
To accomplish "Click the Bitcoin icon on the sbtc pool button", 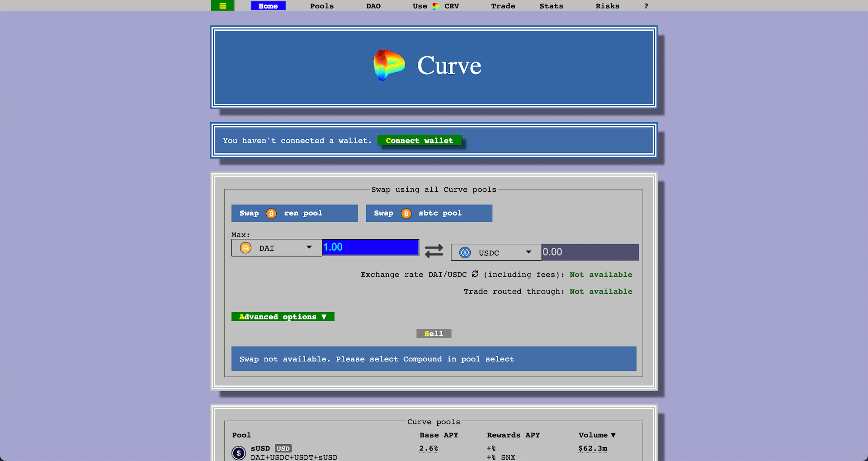I will (406, 213).
